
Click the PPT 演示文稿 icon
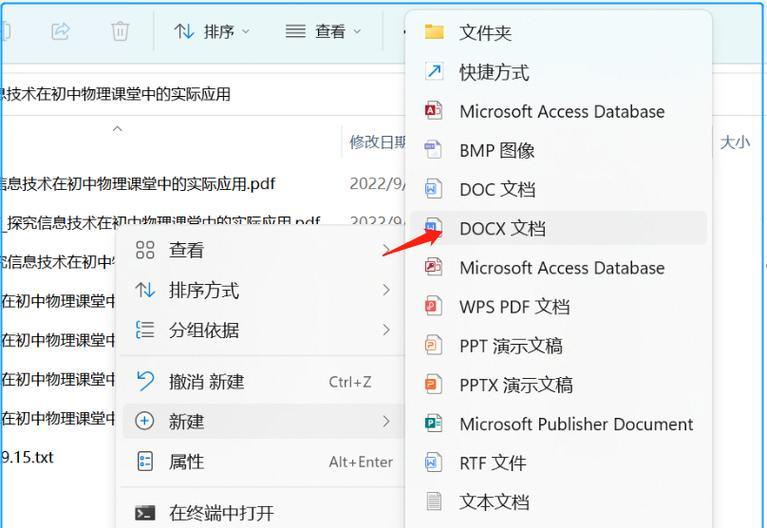pyautogui.click(x=433, y=345)
